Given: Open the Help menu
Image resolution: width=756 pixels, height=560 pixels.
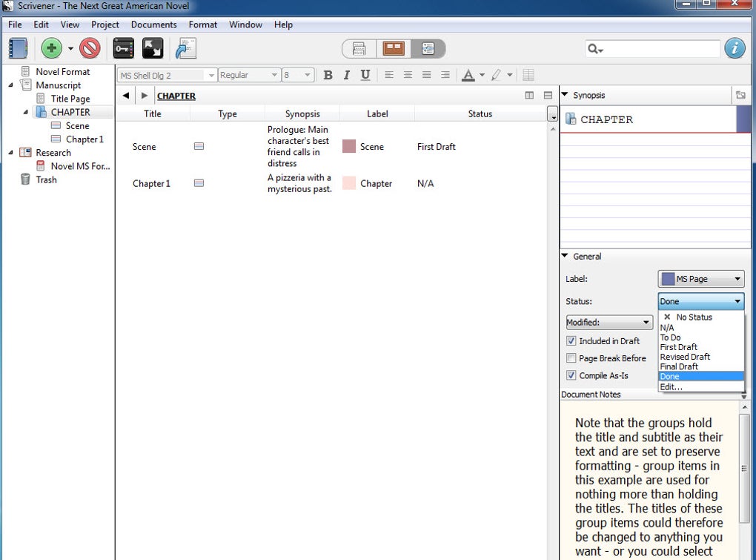Looking at the screenshot, I should (x=283, y=24).
